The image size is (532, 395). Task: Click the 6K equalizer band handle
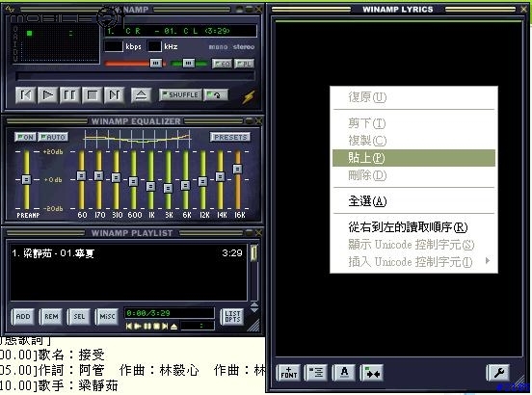click(x=185, y=186)
